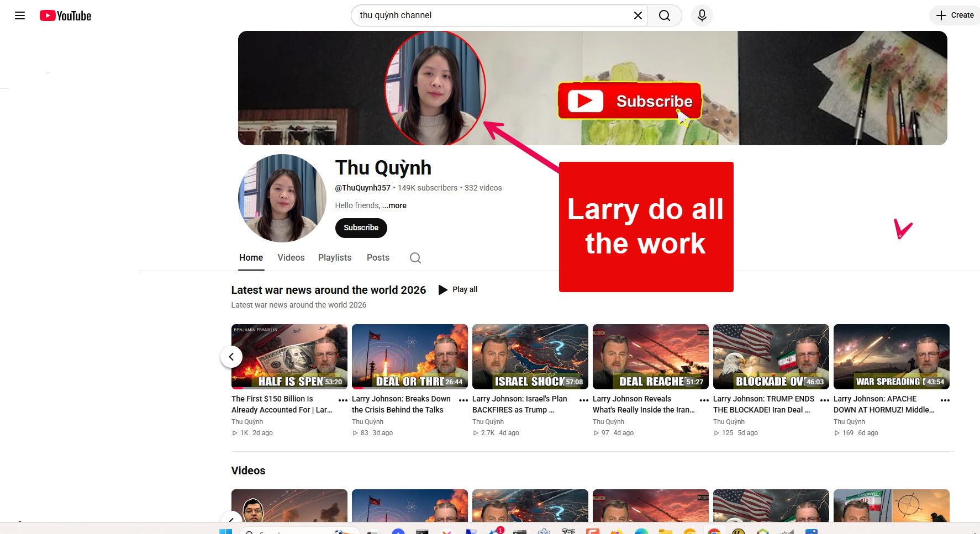Open the Posts tab
Image resolution: width=980 pixels, height=534 pixels.
pyautogui.click(x=378, y=258)
